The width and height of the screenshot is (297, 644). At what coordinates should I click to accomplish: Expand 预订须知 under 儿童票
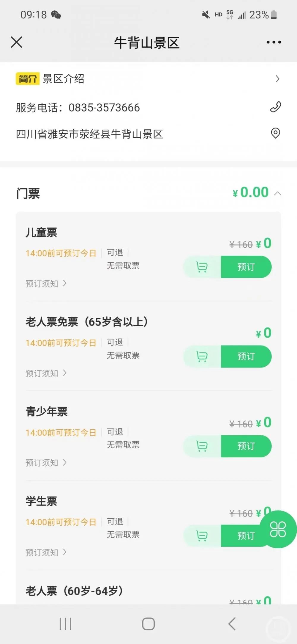[46, 284]
